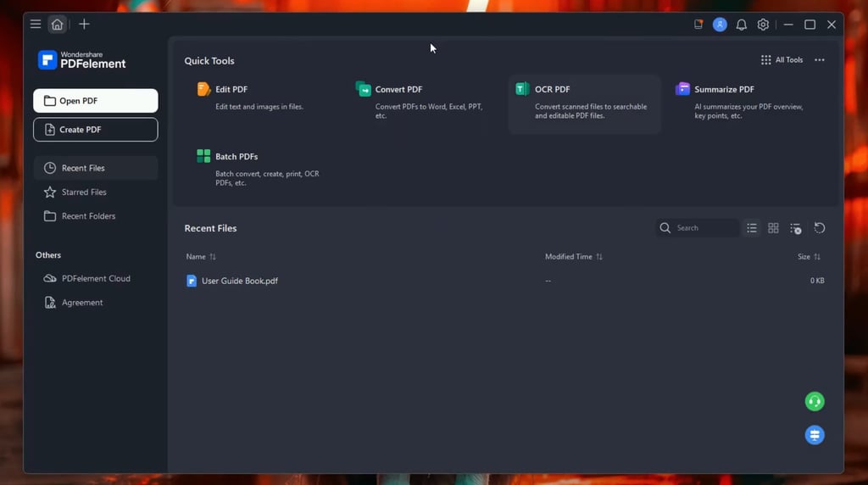
Task: Open All Tools grid
Action: coord(782,60)
